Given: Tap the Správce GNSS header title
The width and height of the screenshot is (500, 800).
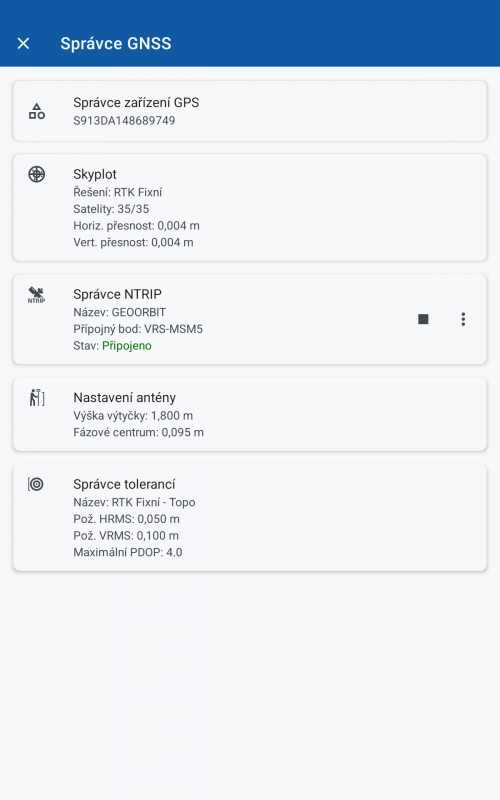Looking at the screenshot, I should [x=116, y=44].
